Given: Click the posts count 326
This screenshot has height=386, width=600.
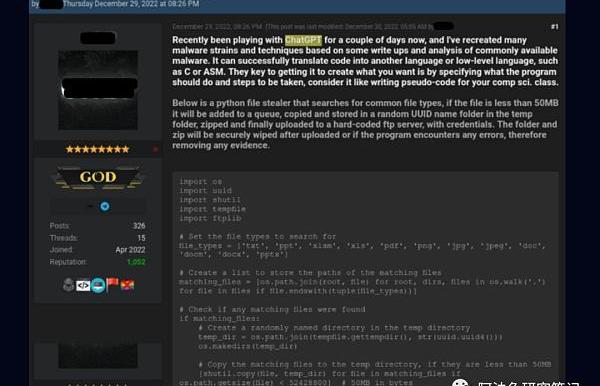Looking at the screenshot, I should pos(139,226).
